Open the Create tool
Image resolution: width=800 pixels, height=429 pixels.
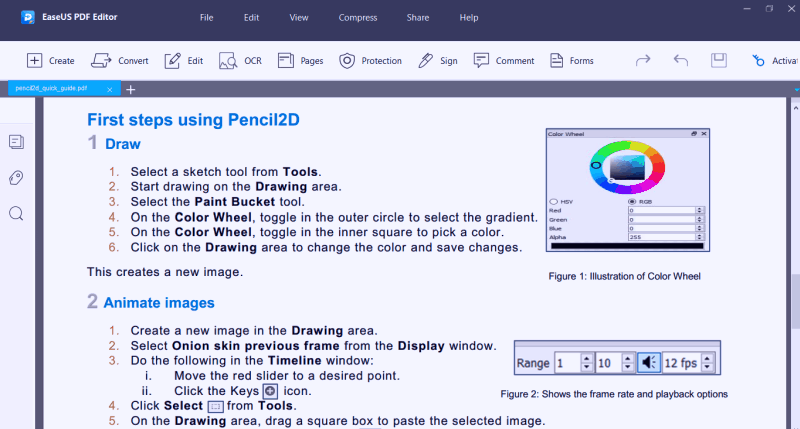point(50,61)
